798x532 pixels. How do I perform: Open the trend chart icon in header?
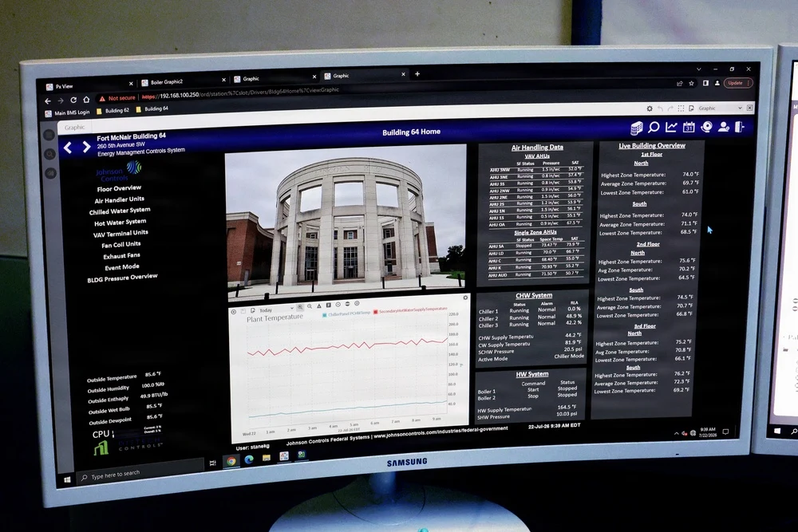pyautogui.click(x=671, y=127)
